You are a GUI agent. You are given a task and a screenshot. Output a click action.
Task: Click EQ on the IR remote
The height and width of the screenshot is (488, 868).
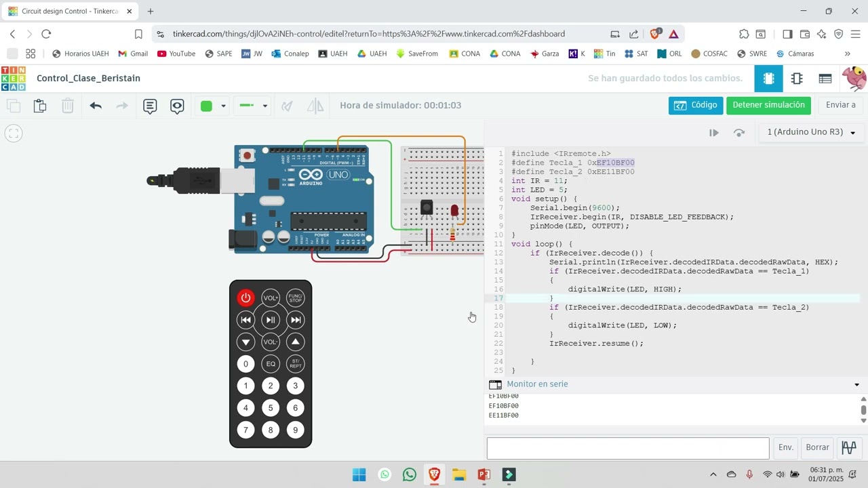(x=271, y=364)
